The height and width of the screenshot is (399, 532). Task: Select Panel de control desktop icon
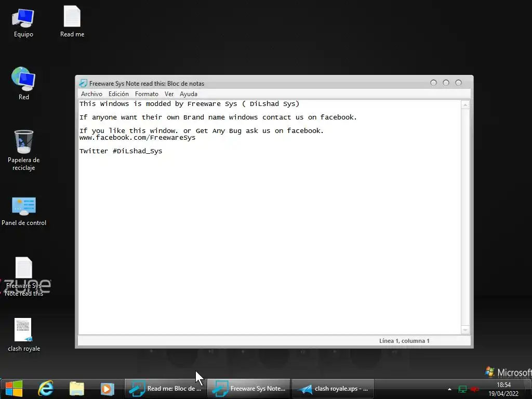click(24, 211)
